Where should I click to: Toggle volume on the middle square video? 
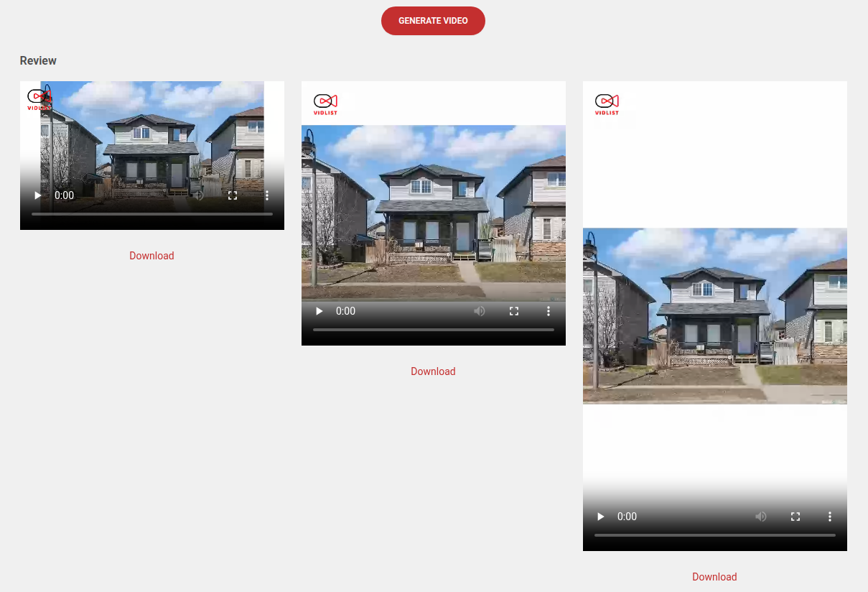point(480,311)
